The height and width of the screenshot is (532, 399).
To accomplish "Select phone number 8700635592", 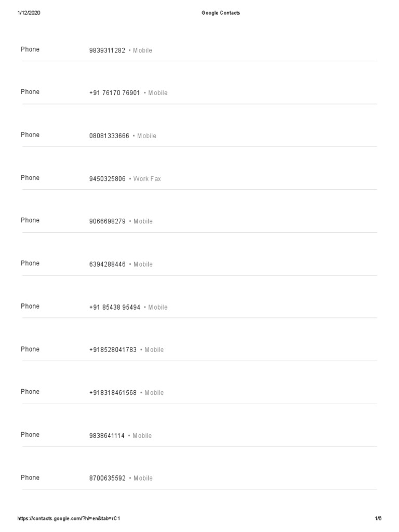I will click(108, 478).
